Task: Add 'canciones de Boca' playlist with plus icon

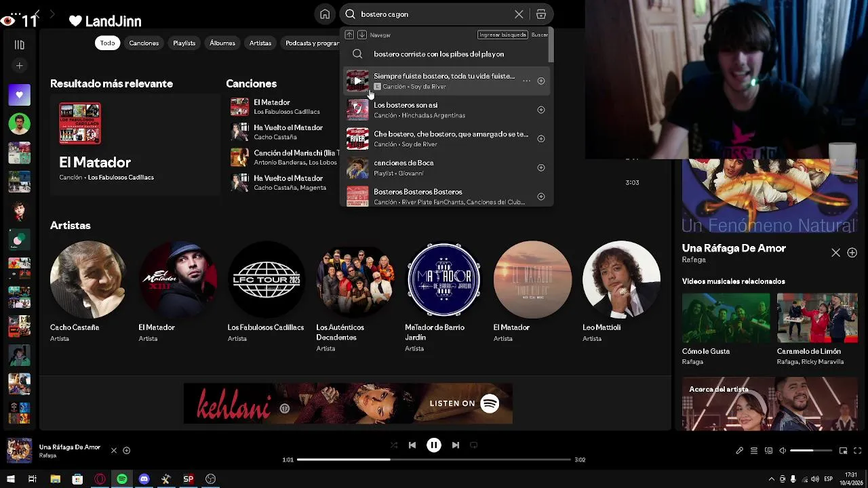Action: 541,167
